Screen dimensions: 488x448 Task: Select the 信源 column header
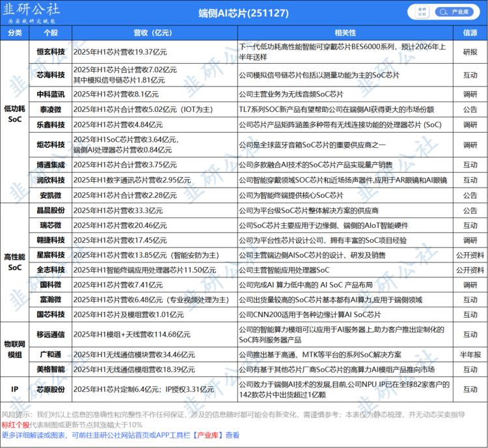[470, 33]
